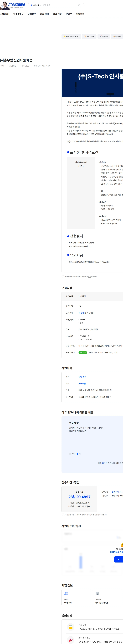The height and width of the screenshot is (644, 123).
Task: Click the 남은기간 countdown 28일 20:48:17
Action: (x=79, y=497)
